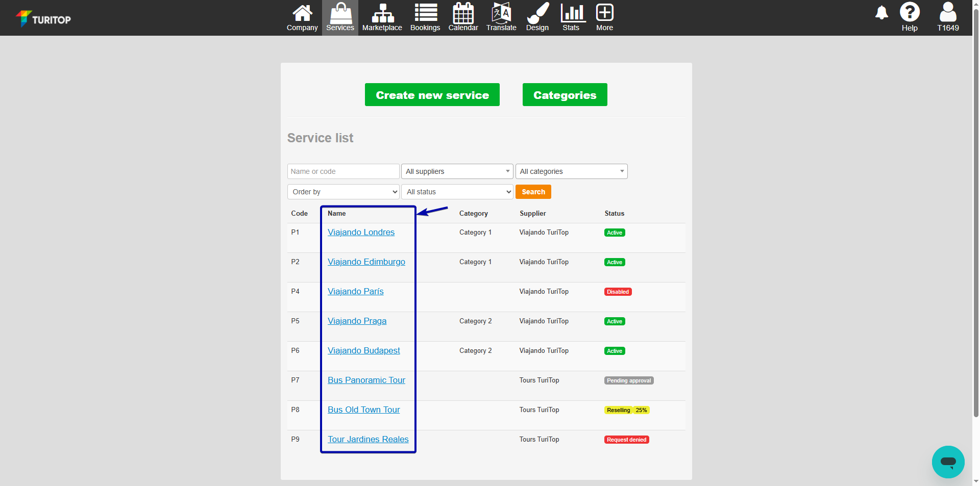
Task: Open the Order by dropdown
Action: 343,192
